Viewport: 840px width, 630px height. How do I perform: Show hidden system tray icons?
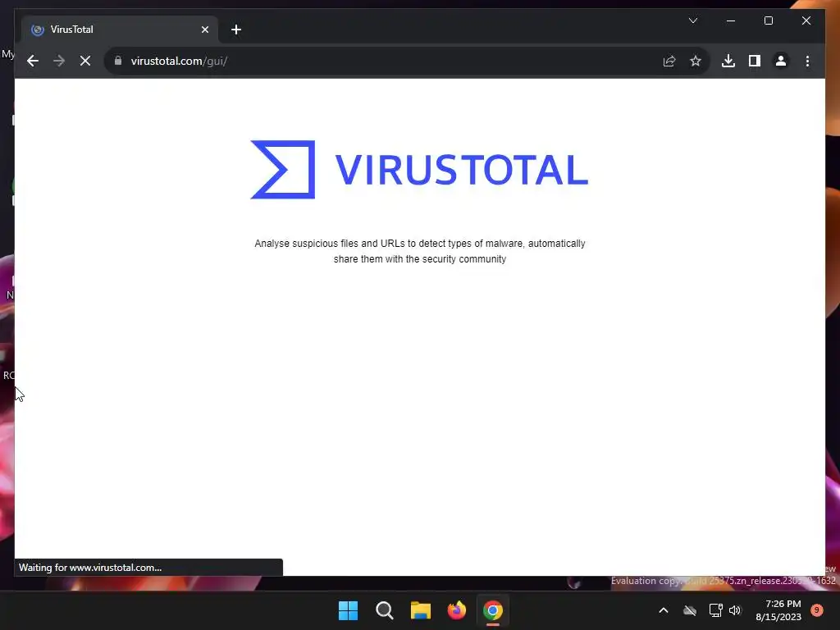coord(663,610)
